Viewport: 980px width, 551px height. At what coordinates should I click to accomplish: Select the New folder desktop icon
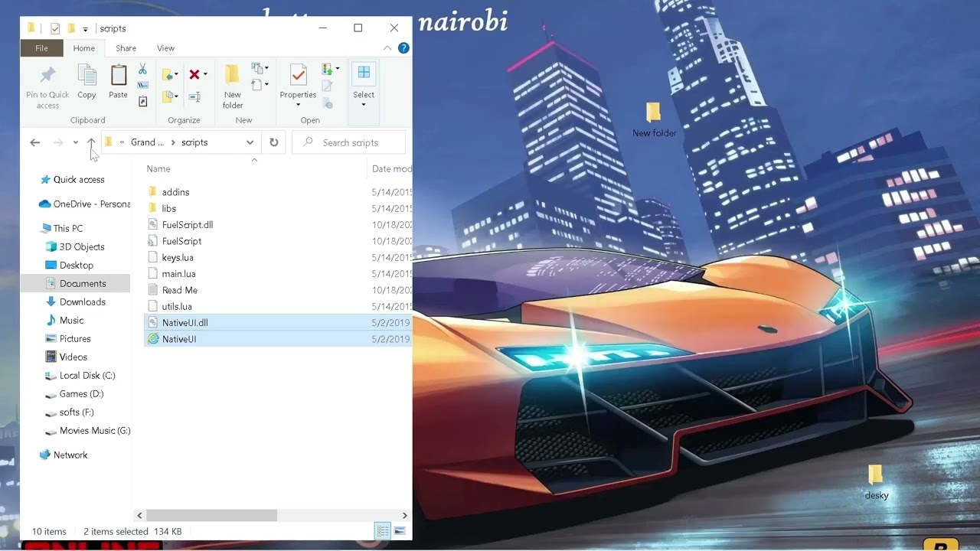pos(654,120)
